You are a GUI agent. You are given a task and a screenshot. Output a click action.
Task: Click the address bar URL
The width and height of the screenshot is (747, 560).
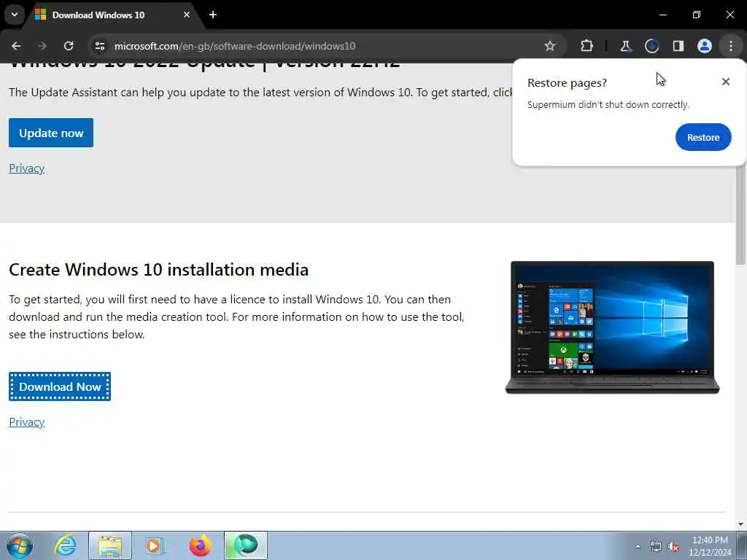[235, 46]
